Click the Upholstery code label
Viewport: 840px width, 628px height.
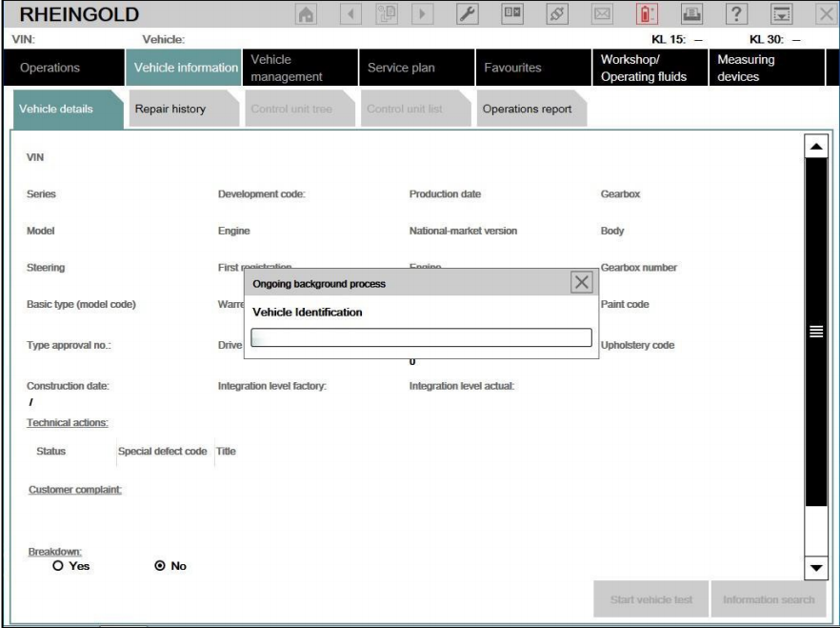[637, 346]
